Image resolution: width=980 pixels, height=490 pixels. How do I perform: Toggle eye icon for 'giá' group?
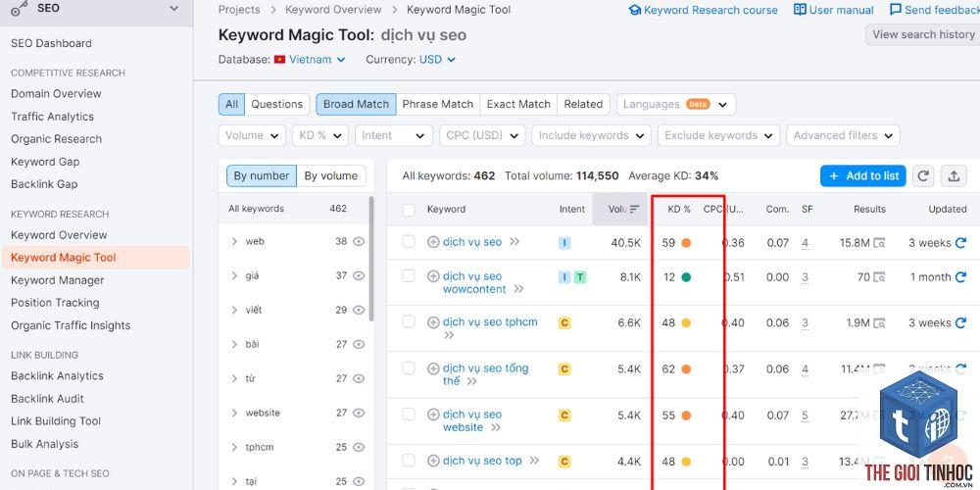click(x=358, y=275)
